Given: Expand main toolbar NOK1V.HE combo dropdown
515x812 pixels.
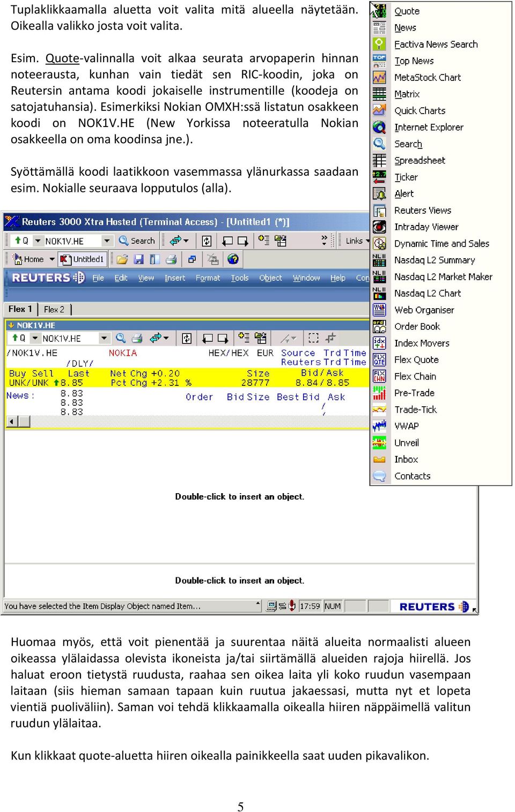Looking at the screenshot, I should click(x=107, y=241).
